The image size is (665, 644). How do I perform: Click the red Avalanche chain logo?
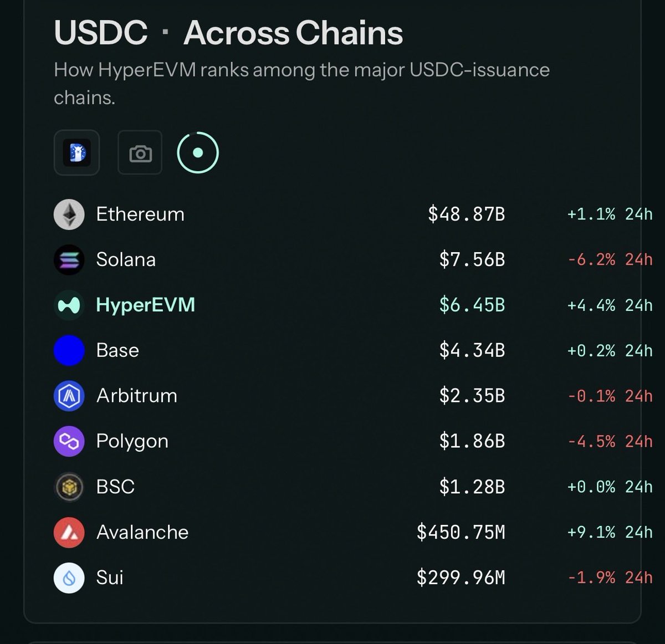pyautogui.click(x=69, y=532)
